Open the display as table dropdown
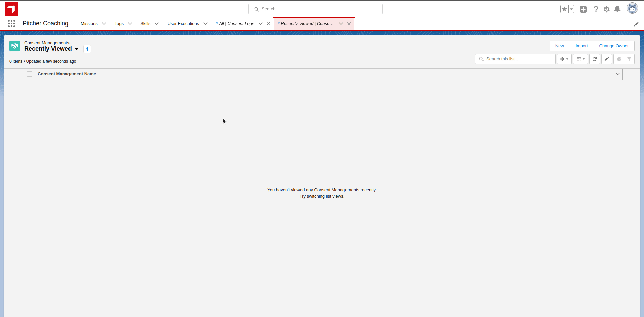644x317 pixels. pos(580,59)
